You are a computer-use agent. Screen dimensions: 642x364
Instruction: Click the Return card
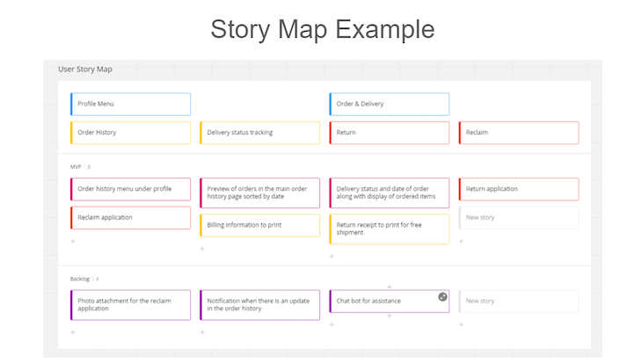(x=389, y=133)
